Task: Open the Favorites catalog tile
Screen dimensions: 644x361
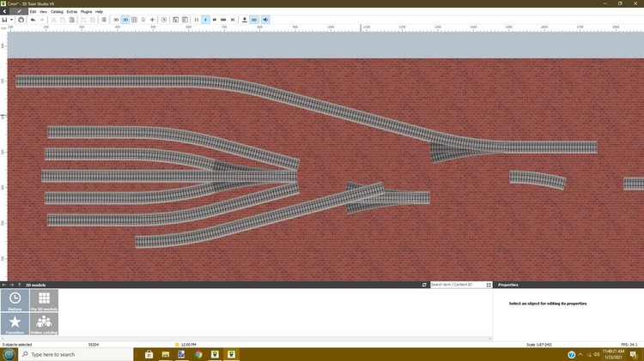Action: tap(15, 323)
